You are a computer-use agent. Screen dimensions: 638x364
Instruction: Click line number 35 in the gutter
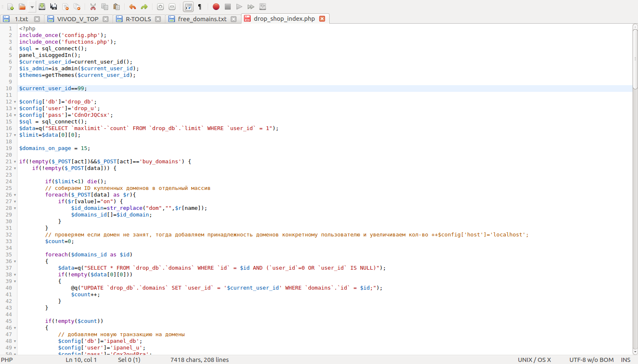[x=9, y=255]
